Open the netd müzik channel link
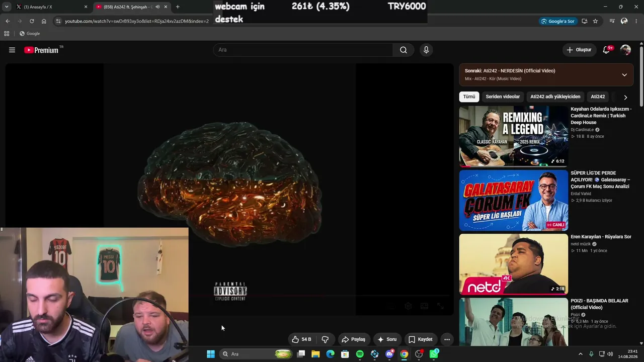Image resolution: width=644 pixels, height=362 pixels. [580, 244]
